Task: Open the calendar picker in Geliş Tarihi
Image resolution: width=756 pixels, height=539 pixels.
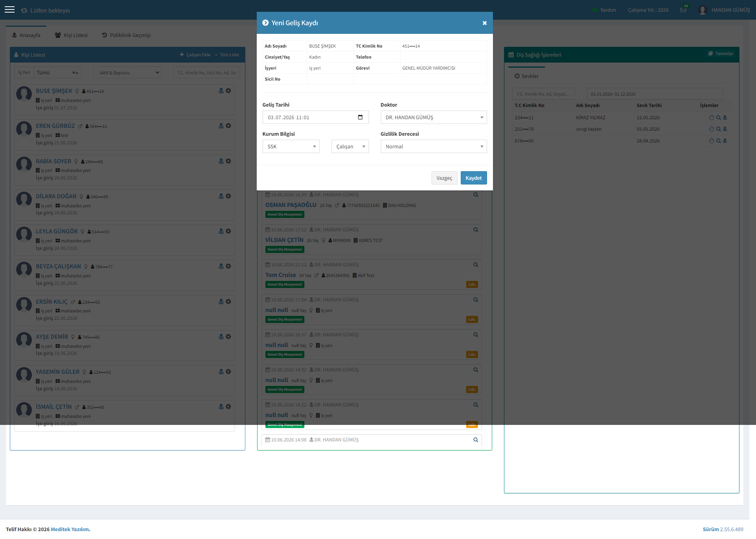Action: [360, 117]
